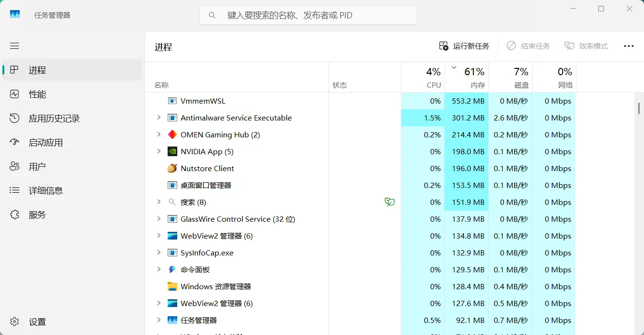The height and width of the screenshot is (335, 644).
Task: Click the Windows 资源管理器 folder icon
Action: [x=172, y=286]
